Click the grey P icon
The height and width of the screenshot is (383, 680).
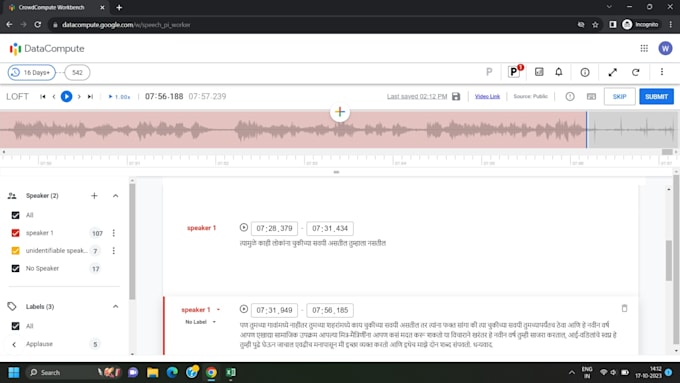[489, 72]
